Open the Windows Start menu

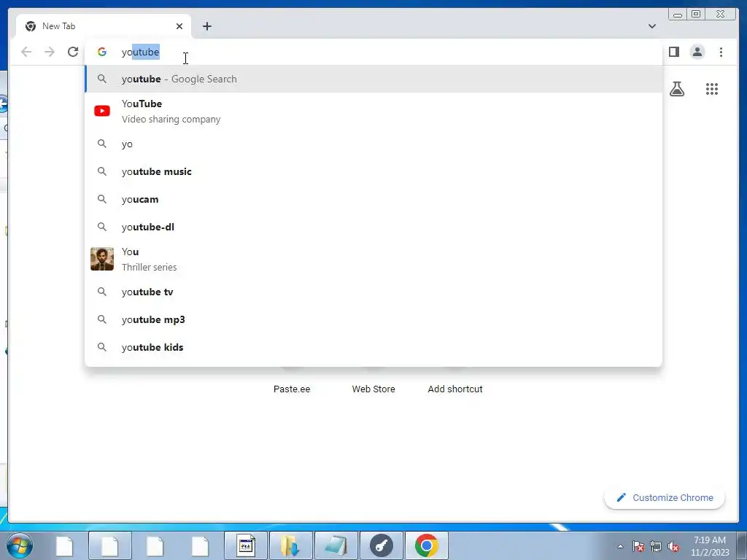pyautogui.click(x=20, y=545)
